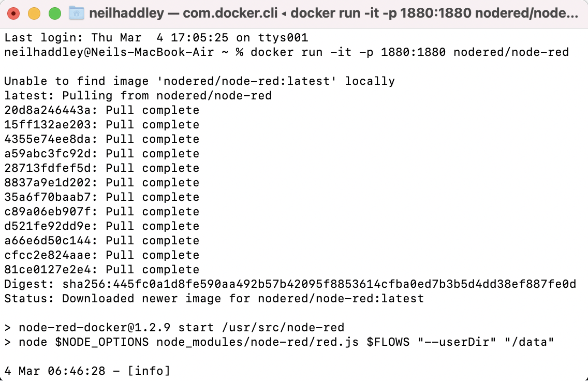Click layer 4355e74ee8da pull complete line
588x381 pixels.
[101, 139]
